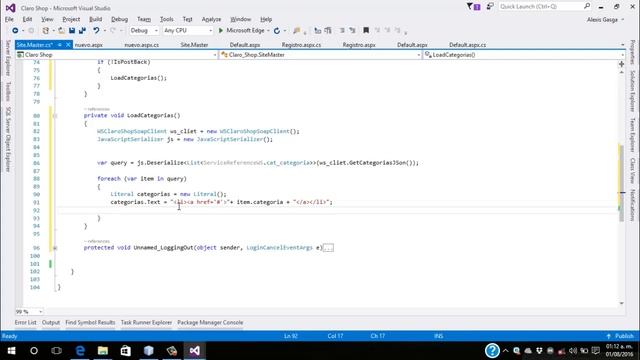Open the Claro Shop project navigation dropdown
The width and height of the screenshot is (640, 360).
tap(117, 55)
